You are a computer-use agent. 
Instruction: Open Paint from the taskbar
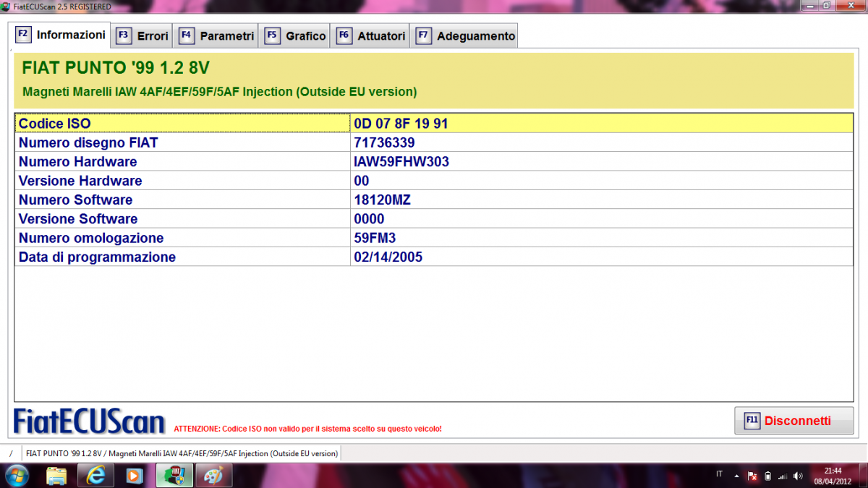(213, 476)
